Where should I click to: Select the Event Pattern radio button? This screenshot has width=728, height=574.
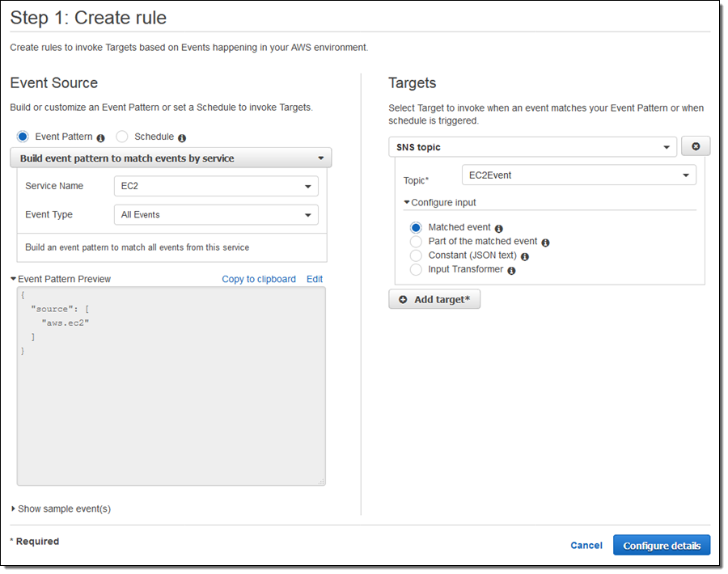(x=23, y=137)
